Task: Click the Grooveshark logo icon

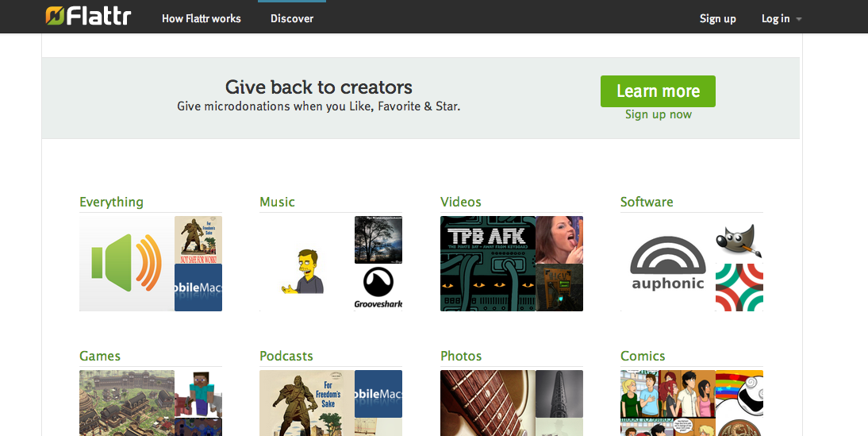Action: pos(378,287)
